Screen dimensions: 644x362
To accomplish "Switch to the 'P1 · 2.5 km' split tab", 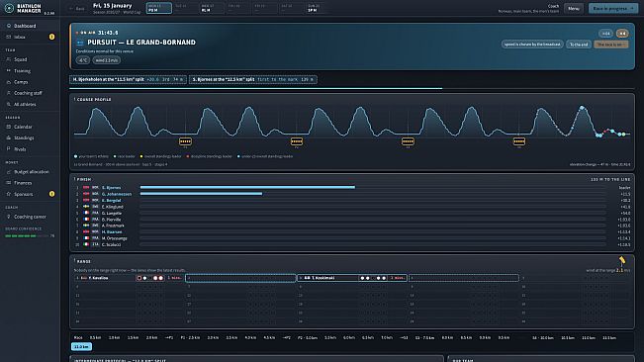I will tap(190, 338).
